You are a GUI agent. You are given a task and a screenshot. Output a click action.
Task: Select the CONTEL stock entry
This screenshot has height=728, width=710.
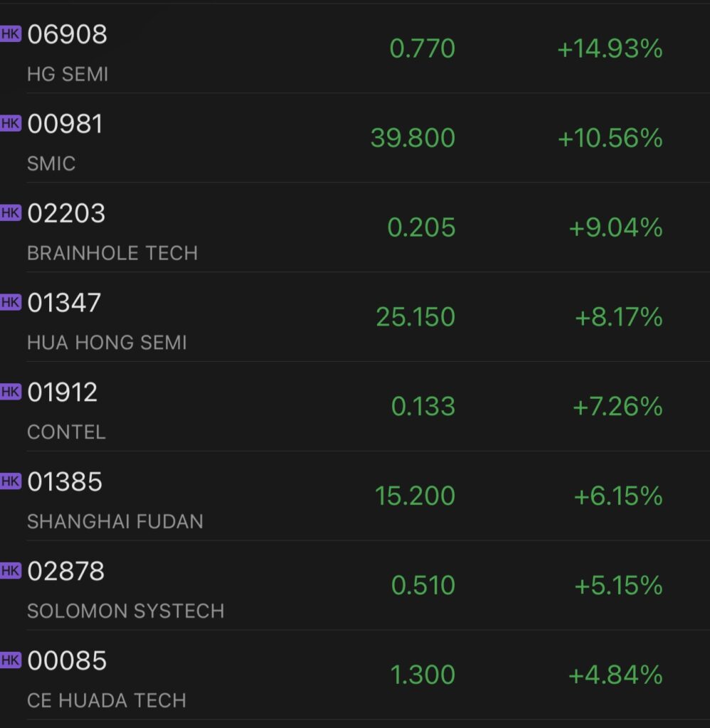click(x=355, y=406)
